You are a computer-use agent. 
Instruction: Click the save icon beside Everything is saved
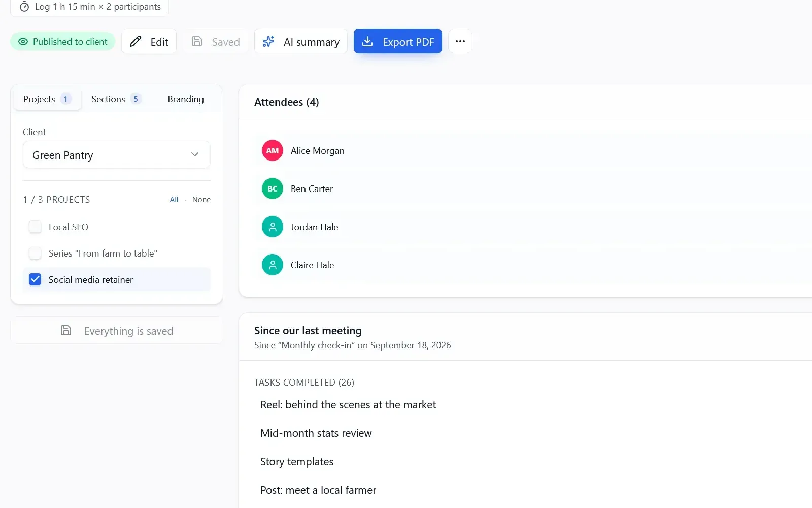(66, 331)
